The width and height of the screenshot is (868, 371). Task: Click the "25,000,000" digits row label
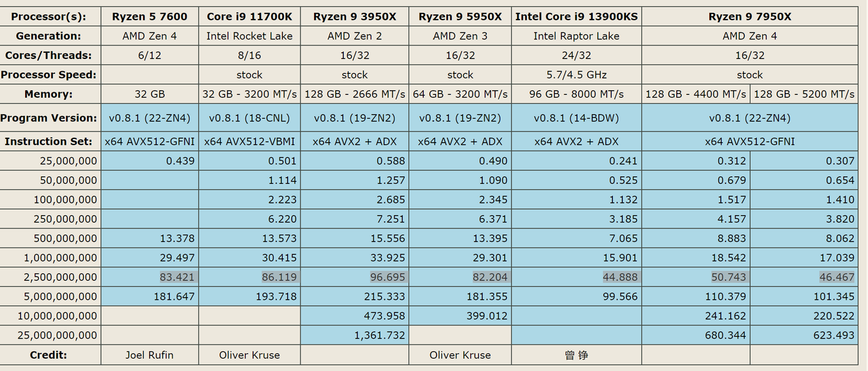pos(70,161)
